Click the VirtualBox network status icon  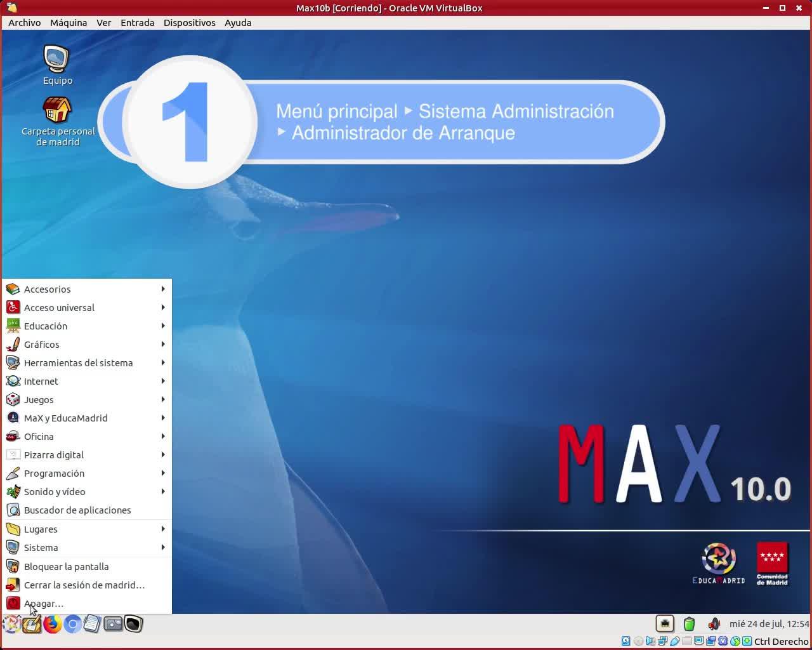pyautogui.click(x=662, y=641)
